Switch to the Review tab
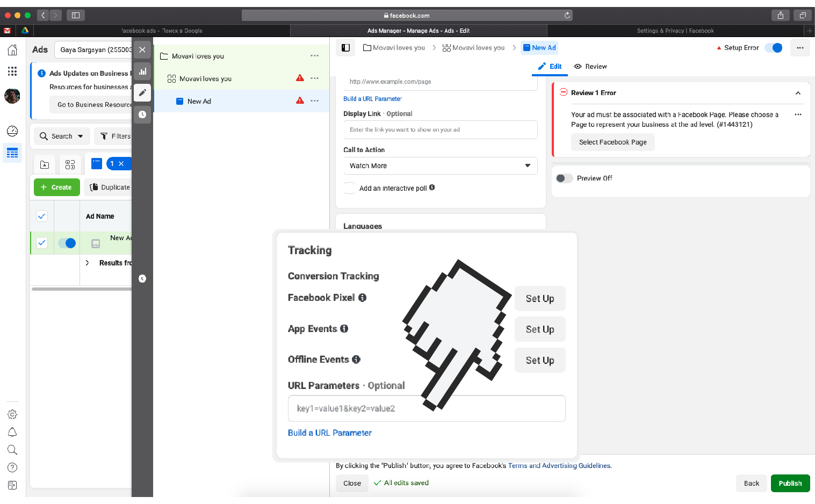Image resolution: width=815 pixels, height=504 pixels. point(590,67)
